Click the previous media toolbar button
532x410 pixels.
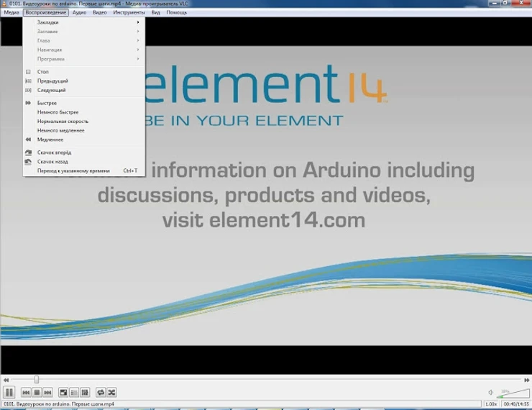(x=26, y=393)
